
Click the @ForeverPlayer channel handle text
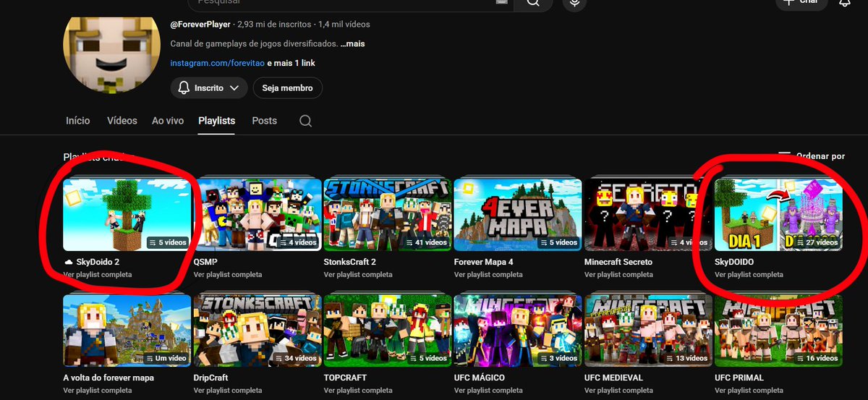[201, 25]
